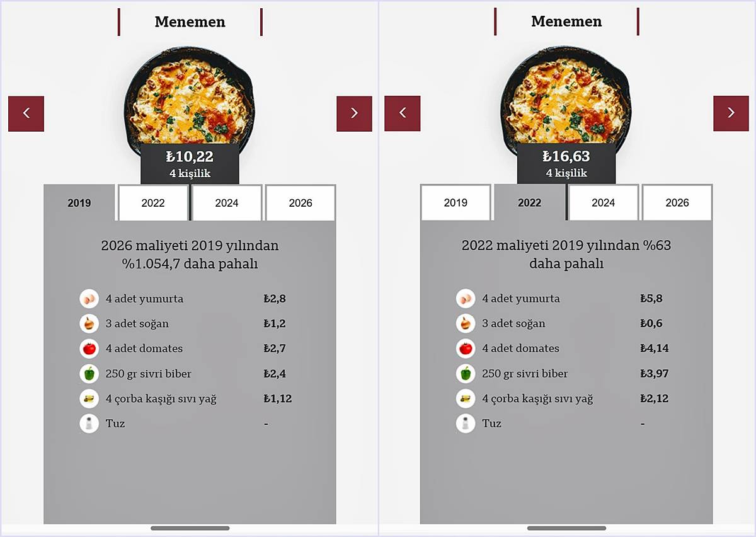Click the forward arrow of the left panel
The height and width of the screenshot is (537, 756).
coord(354,113)
